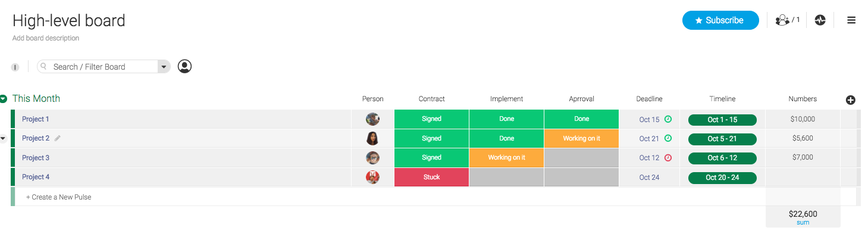Open board subscribers people icon

point(787,20)
